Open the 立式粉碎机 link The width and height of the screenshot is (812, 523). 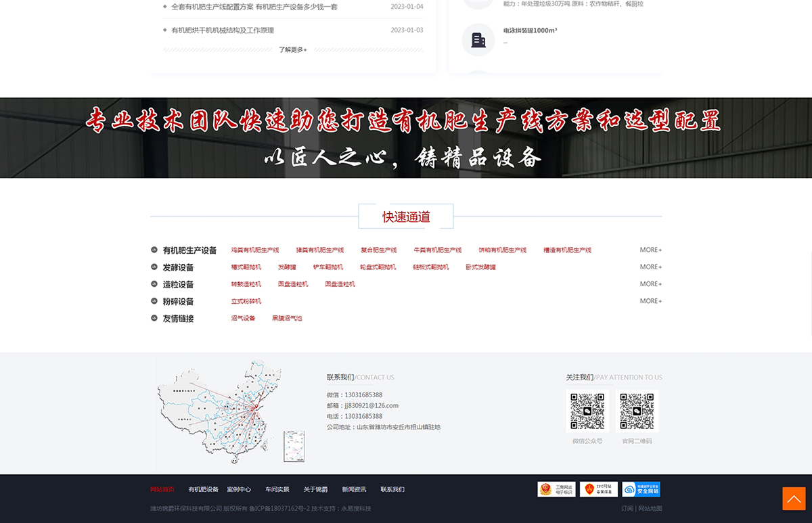[246, 301]
